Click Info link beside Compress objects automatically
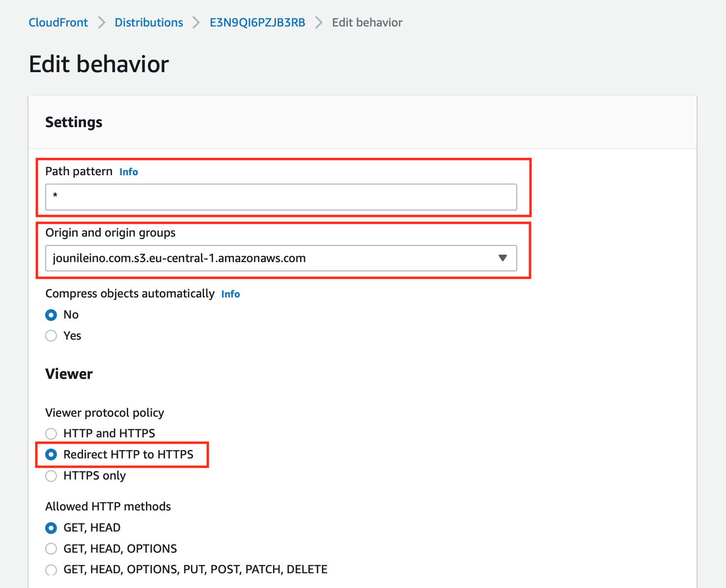The image size is (726, 588). coord(230,294)
